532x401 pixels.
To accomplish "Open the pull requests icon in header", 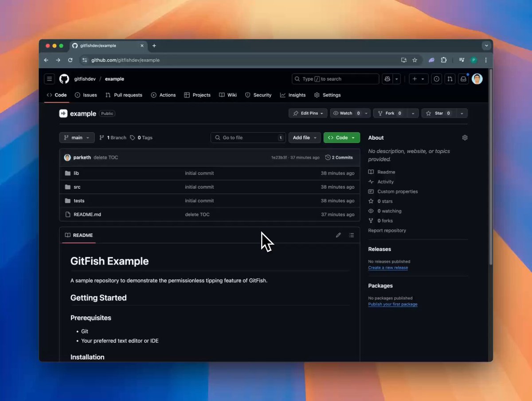I will click(450, 79).
